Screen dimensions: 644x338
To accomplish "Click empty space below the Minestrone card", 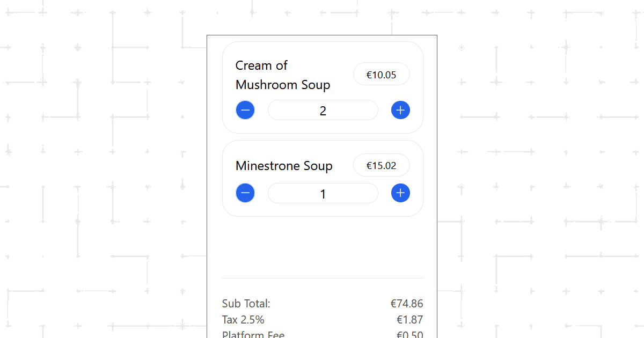I will coord(323,247).
